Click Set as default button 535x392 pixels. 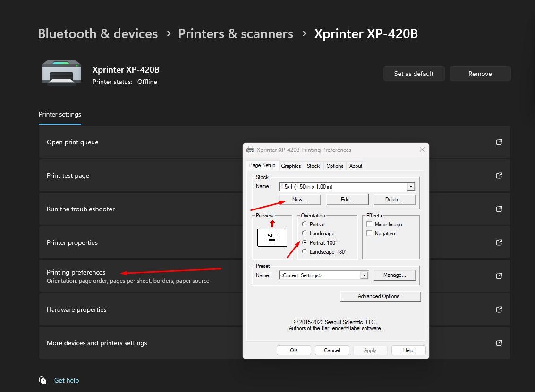414,74
